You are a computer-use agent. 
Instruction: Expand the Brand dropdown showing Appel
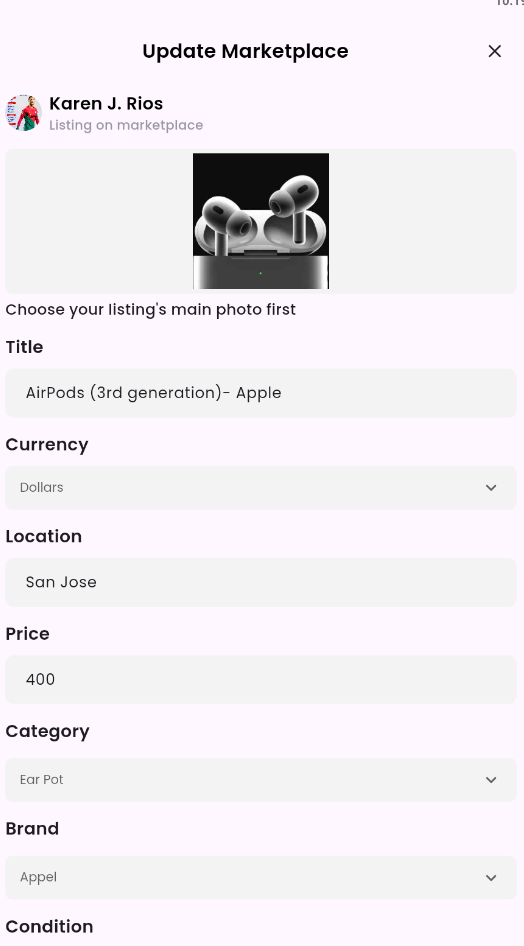[261, 877]
